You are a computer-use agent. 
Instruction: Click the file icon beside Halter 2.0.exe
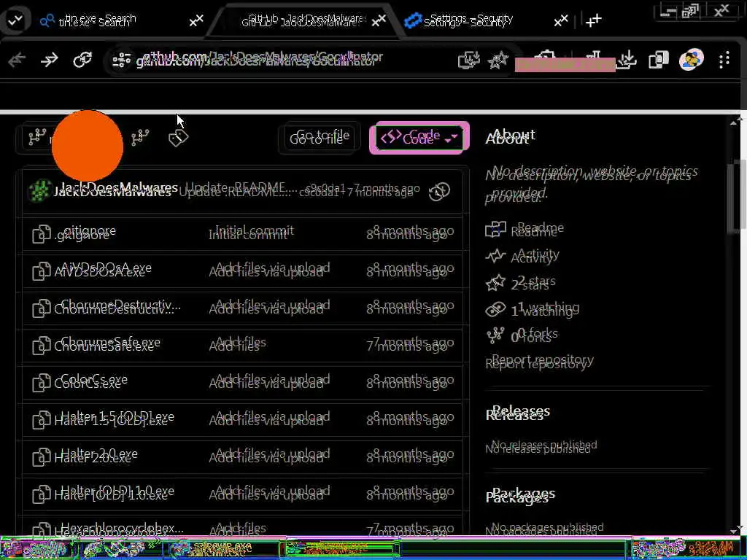42,456
